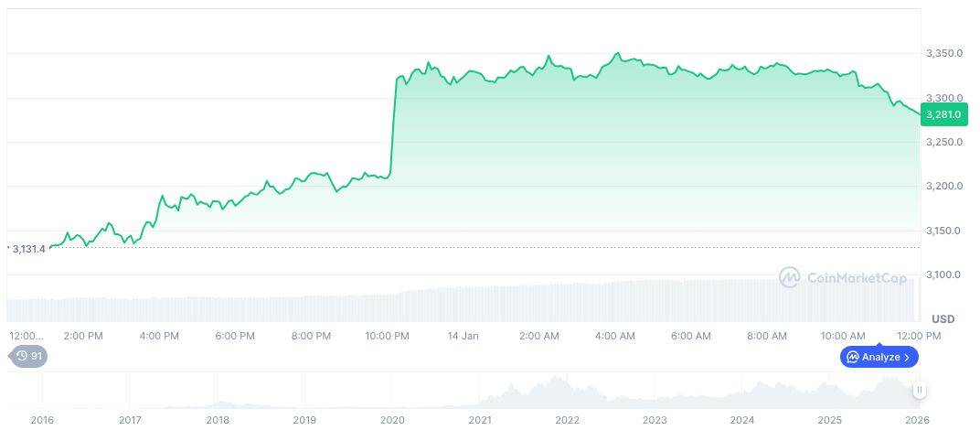
Task: Jump to 2023 on the overview timeline
Action: (655, 420)
